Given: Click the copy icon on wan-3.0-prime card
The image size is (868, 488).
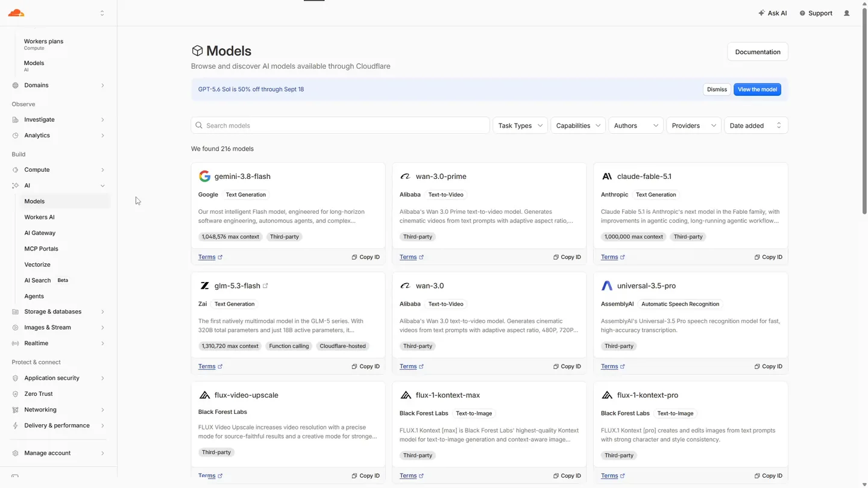Looking at the screenshot, I should point(556,257).
